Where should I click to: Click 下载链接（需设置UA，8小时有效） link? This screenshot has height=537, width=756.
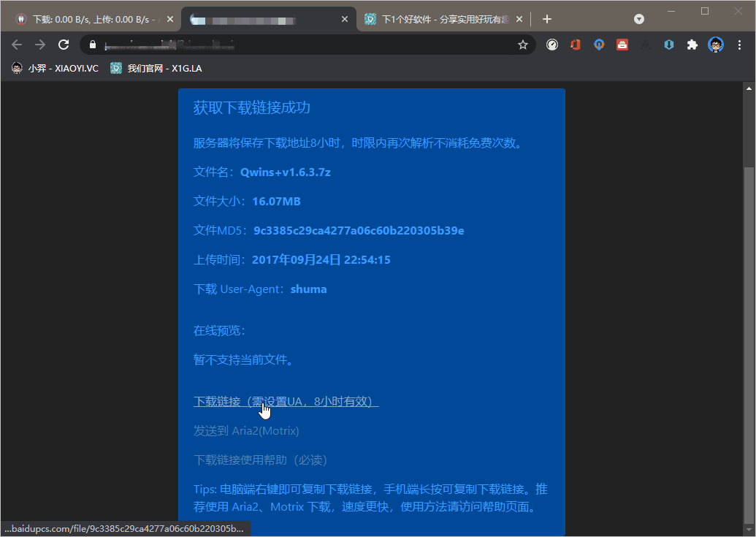(x=286, y=402)
